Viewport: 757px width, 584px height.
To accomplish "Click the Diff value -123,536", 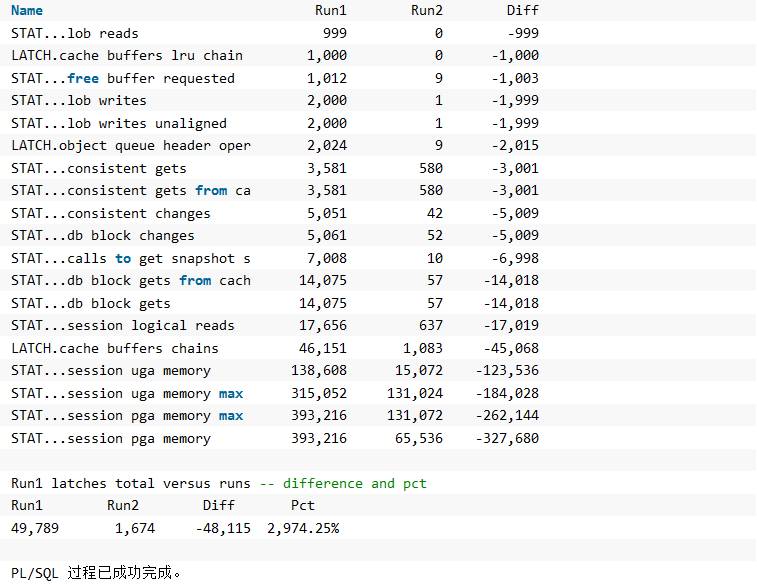I will (x=507, y=371).
